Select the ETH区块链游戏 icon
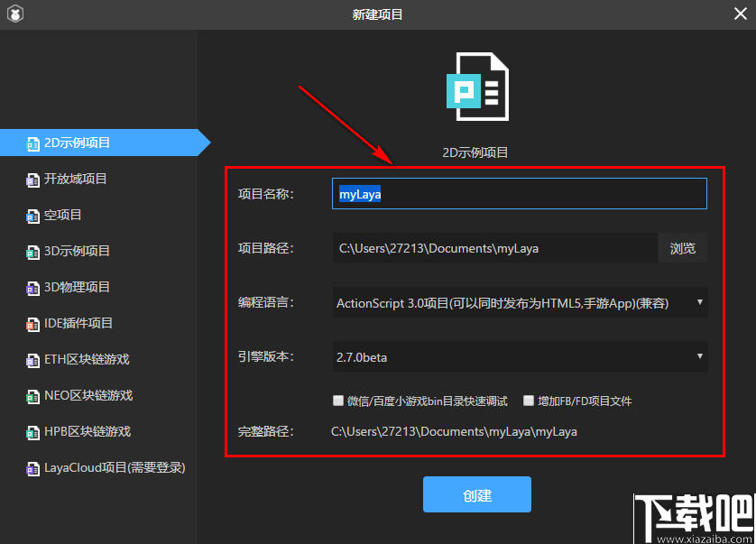This screenshot has width=756, height=544. 32,359
